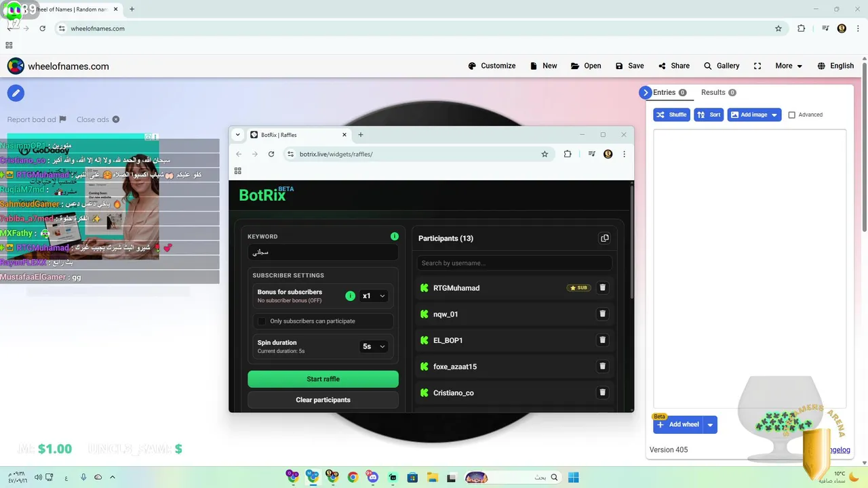The height and width of the screenshot is (488, 868).
Task: Click New in the wheel toolbar
Action: coord(543,66)
